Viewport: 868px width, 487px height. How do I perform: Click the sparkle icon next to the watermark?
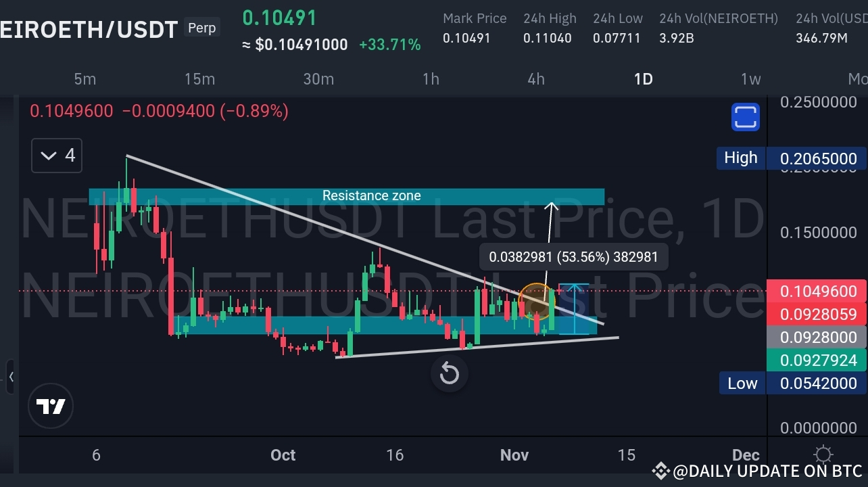click(660, 469)
